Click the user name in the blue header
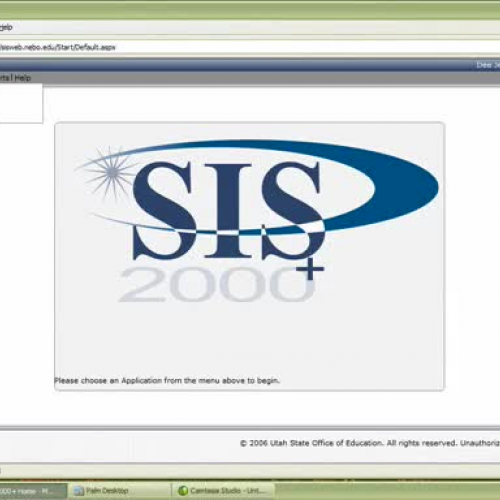The image size is (500, 500). (488, 65)
